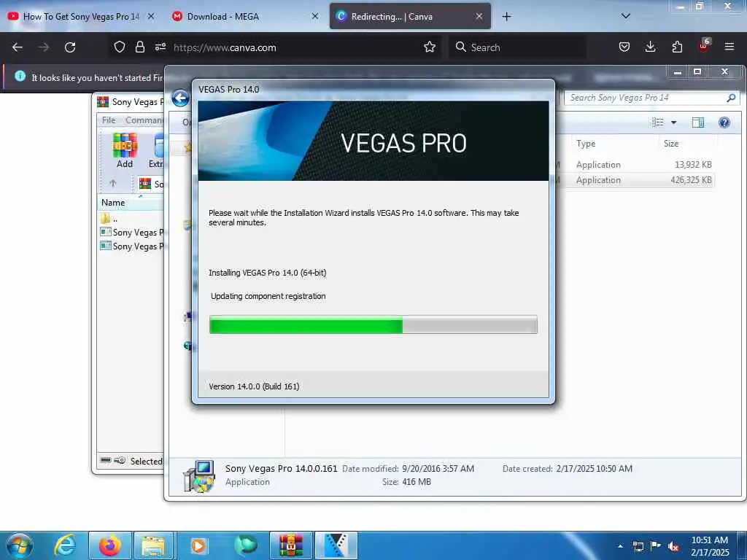Switch to the Download - MEGA tab
747x560 pixels.
tap(223, 17)
